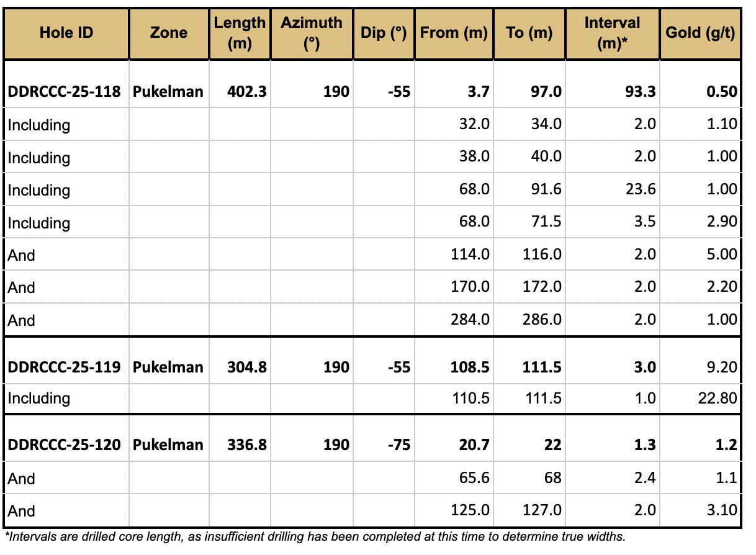Select the 402.3 length cell
Viewport: 756px width, 555px height.
[x=246, y=92]
